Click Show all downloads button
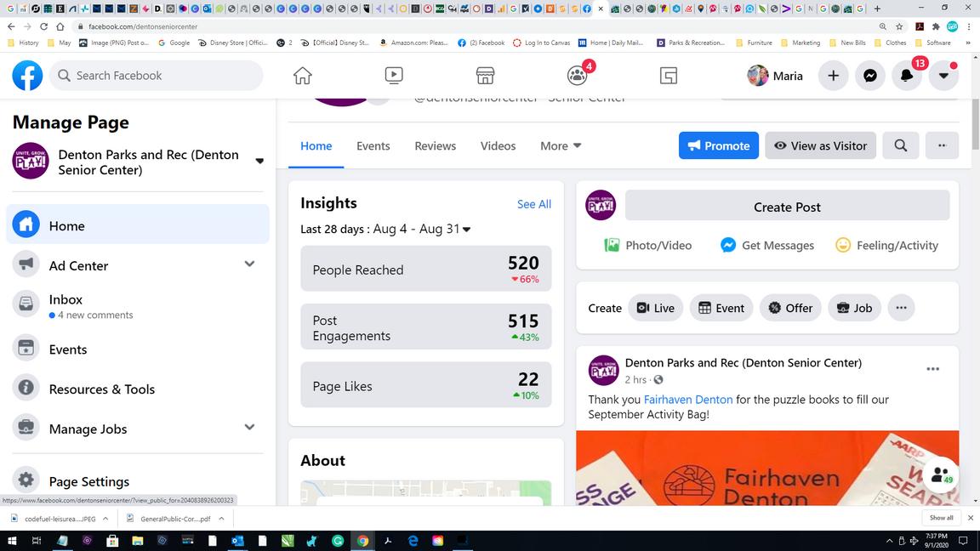The height and width of the screenshot is (551, 980). coord(941,518)
